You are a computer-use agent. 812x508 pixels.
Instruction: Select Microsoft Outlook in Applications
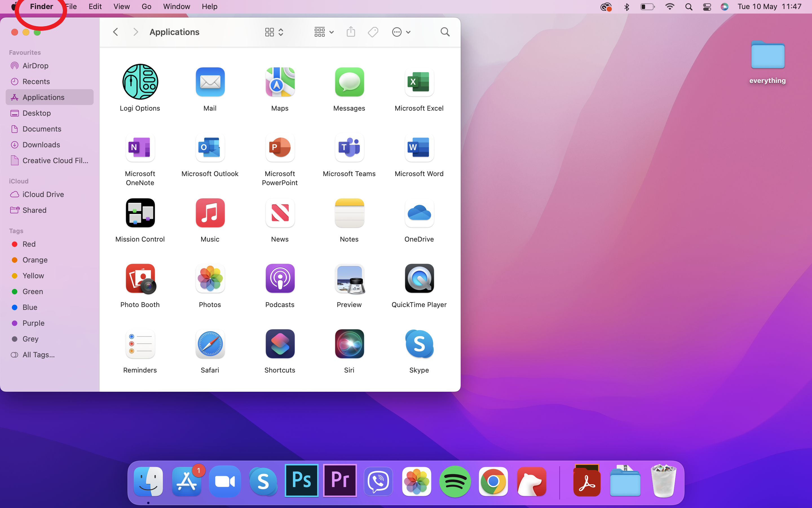(210, 147)
